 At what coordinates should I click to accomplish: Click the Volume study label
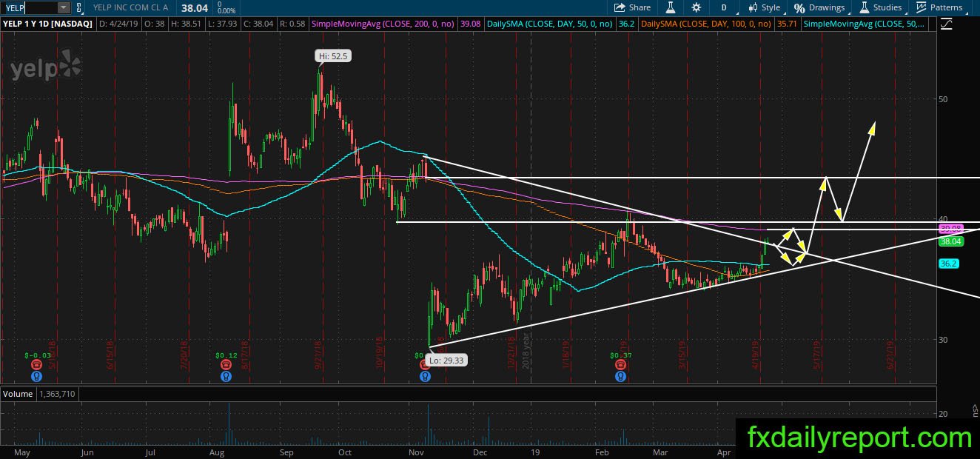tap(19, 394)
